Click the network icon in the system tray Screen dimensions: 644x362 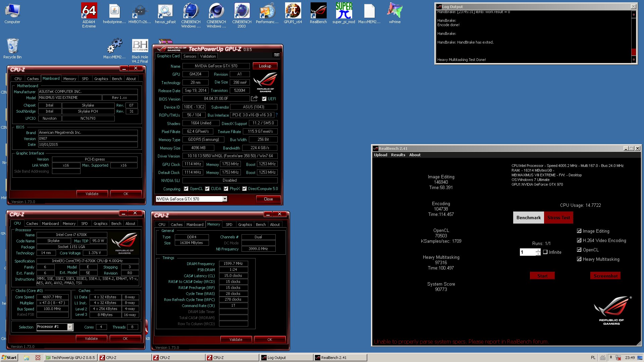(618, 358)
